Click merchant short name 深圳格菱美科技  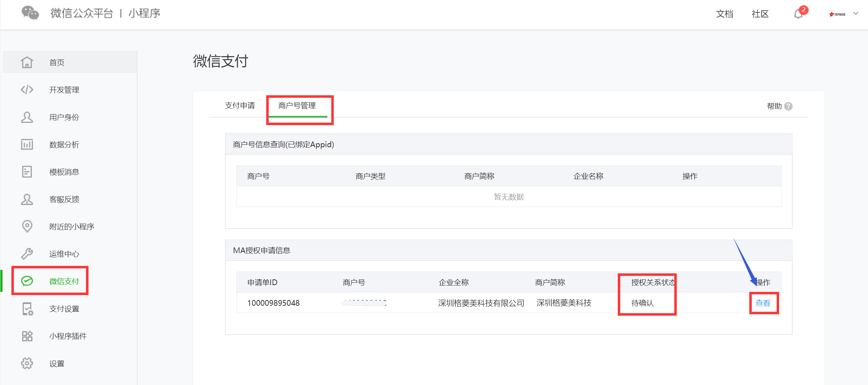[564, 303]
